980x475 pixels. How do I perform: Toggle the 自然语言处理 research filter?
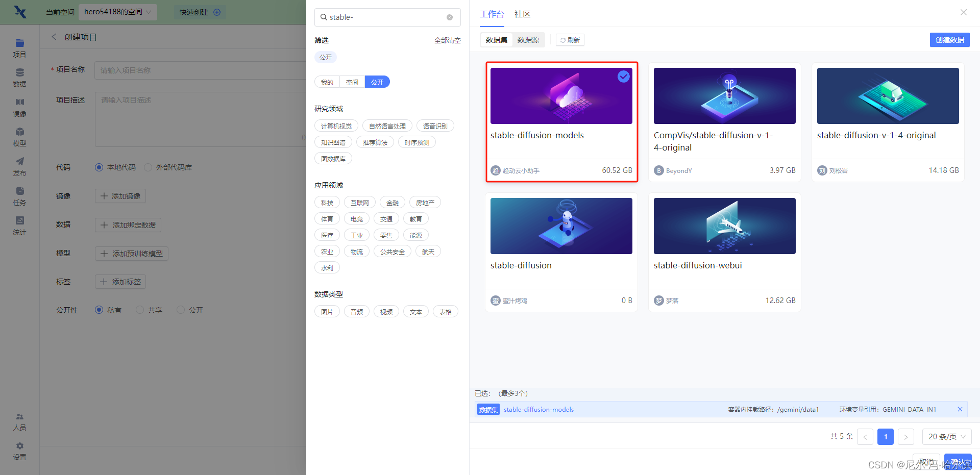(387, 126)
